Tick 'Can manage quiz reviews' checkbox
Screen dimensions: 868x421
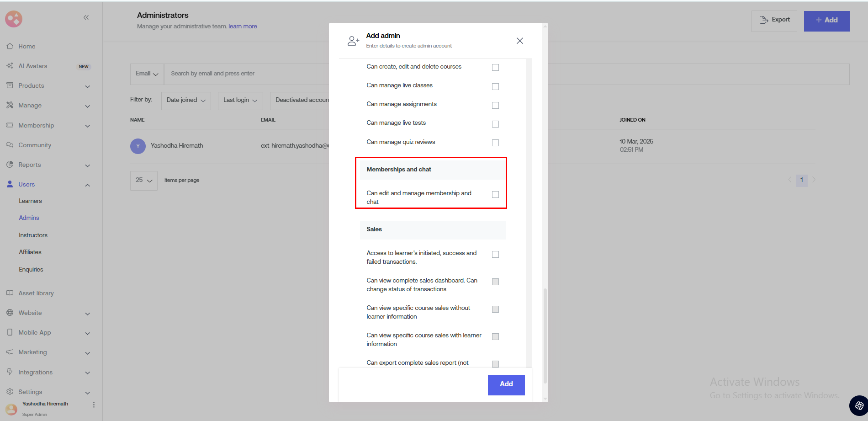pos(495,143)
